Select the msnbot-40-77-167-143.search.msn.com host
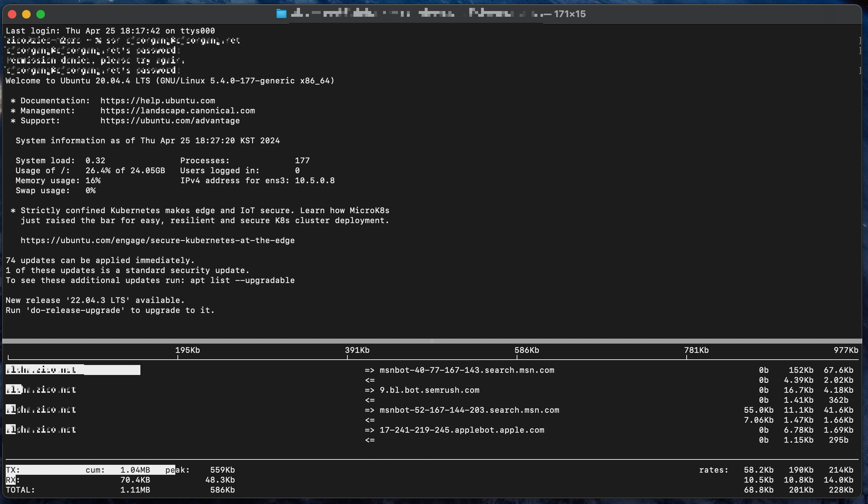The height and width of the screenshot is (504, 868). click(467, 370)
